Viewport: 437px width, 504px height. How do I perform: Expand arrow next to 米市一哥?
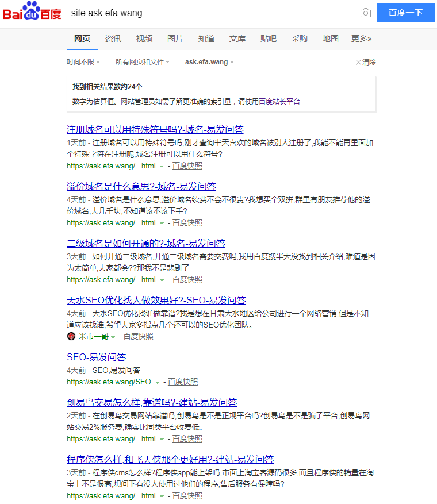113,337
